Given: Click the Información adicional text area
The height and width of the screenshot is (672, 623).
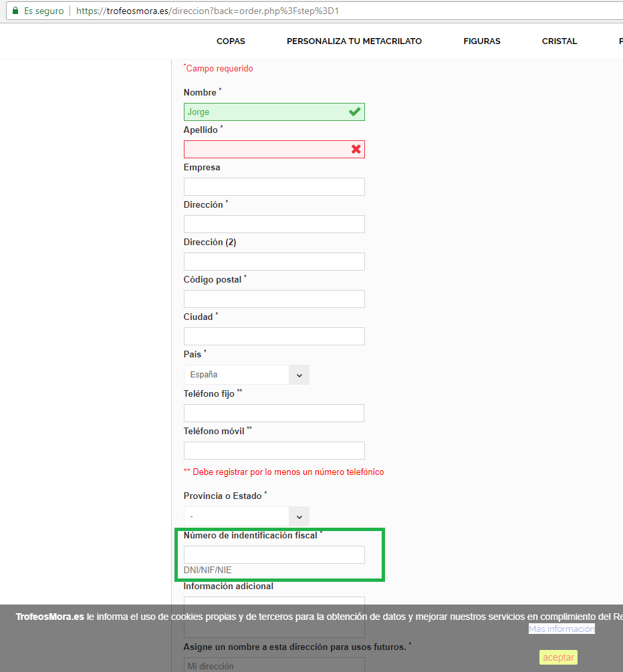Looking at the screenshot, I should pyautogui.click(x=274, y=617).
